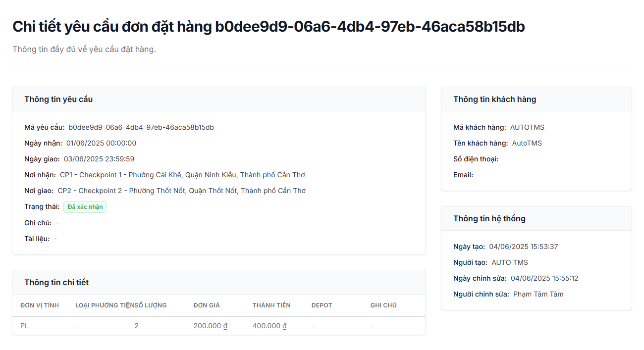
Task: Click the page title with the order ID
Action: coord(268,27)
